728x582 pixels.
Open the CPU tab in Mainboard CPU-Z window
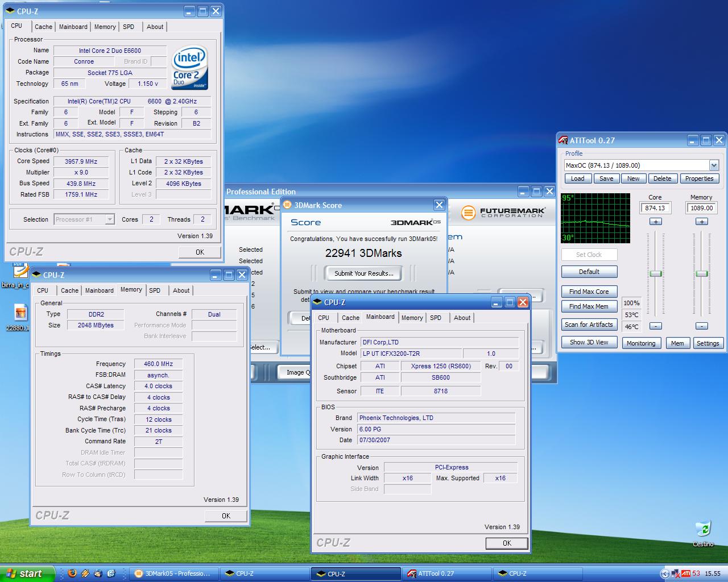[x=324, y=318]
